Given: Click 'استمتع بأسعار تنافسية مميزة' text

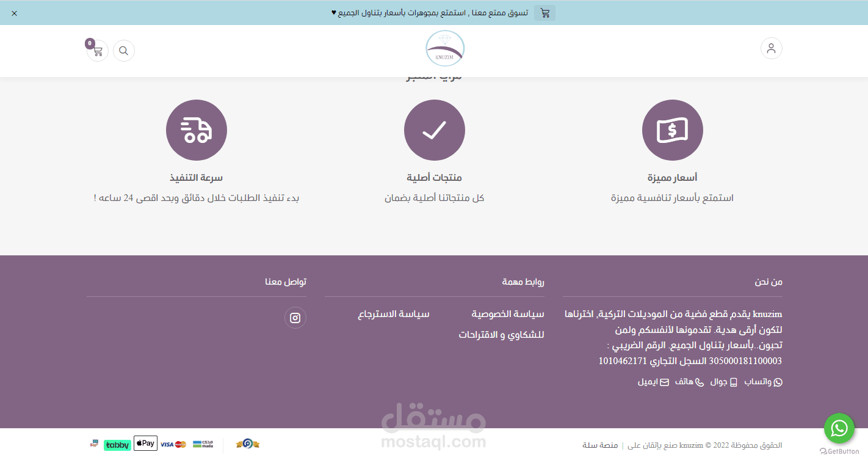Looking at the screenshot, I should tap(672, 198).
